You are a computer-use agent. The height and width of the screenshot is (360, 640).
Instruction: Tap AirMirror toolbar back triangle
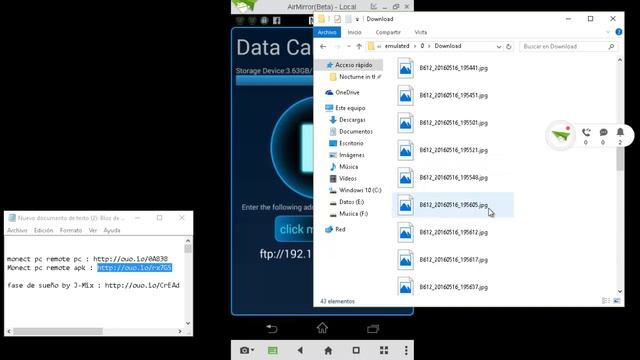coord(300,350)
